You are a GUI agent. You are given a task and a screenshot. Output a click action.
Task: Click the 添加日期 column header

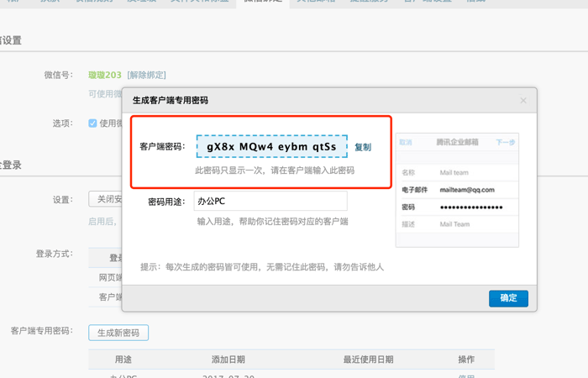228,360
